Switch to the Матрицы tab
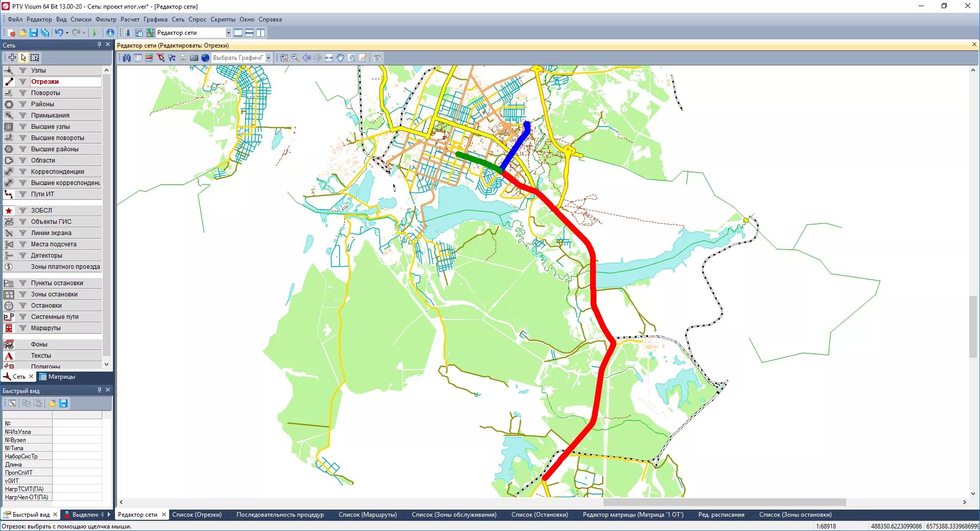Viewport: 980px width, 531px height. 57,377
